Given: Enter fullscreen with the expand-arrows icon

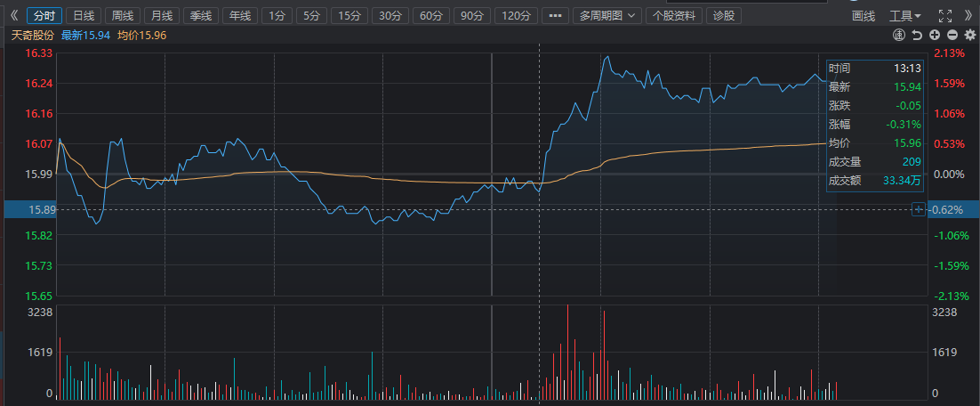Looking at the screenshot, I should pos(944,16).
